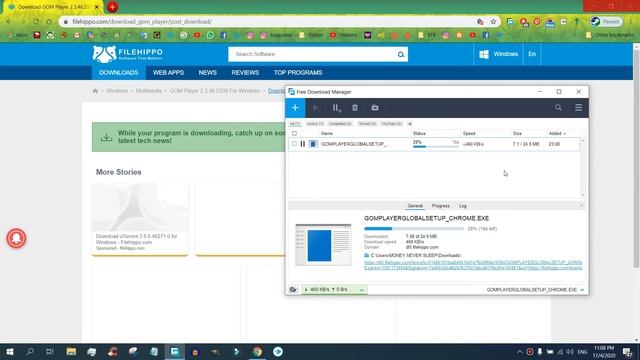Click the red notification bell icon

pos(16,238)
